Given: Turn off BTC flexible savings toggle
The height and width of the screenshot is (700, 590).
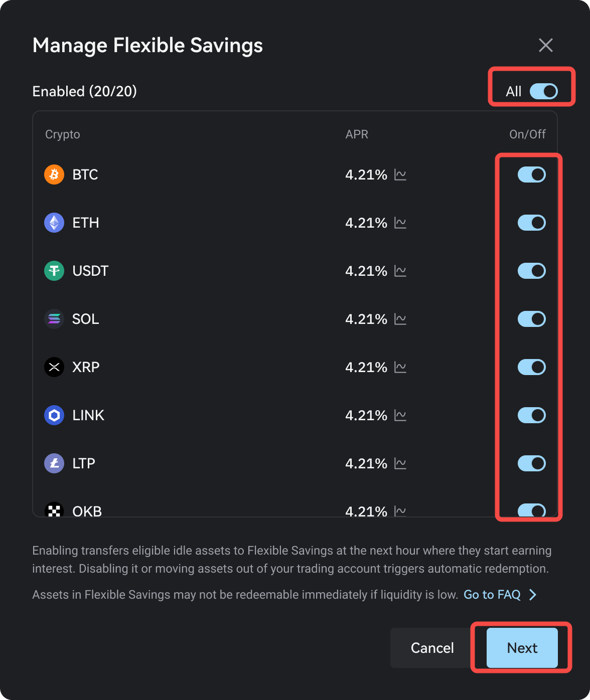Looking at the screenshot, I should coord(532,174).
